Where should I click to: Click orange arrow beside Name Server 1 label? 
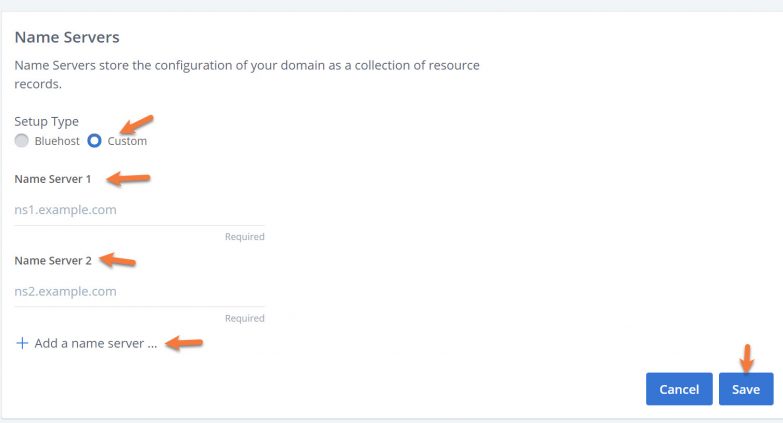point(128,179)
